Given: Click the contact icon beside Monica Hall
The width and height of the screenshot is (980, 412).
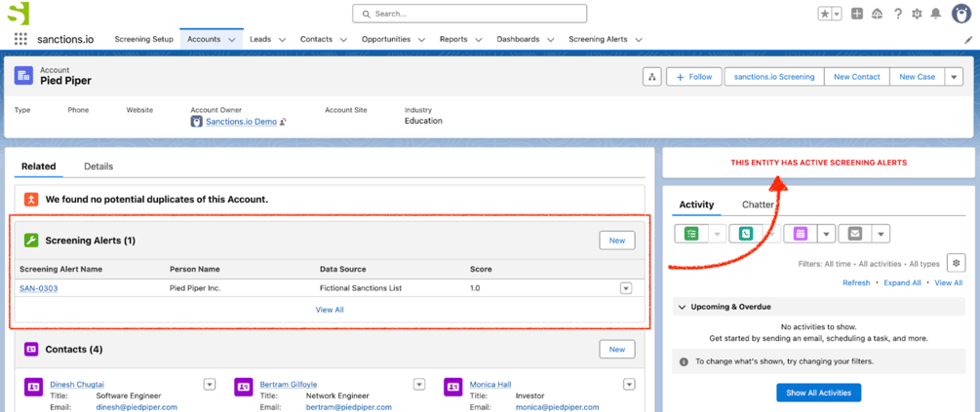Looking at the screenshot, I should [453, 387].
